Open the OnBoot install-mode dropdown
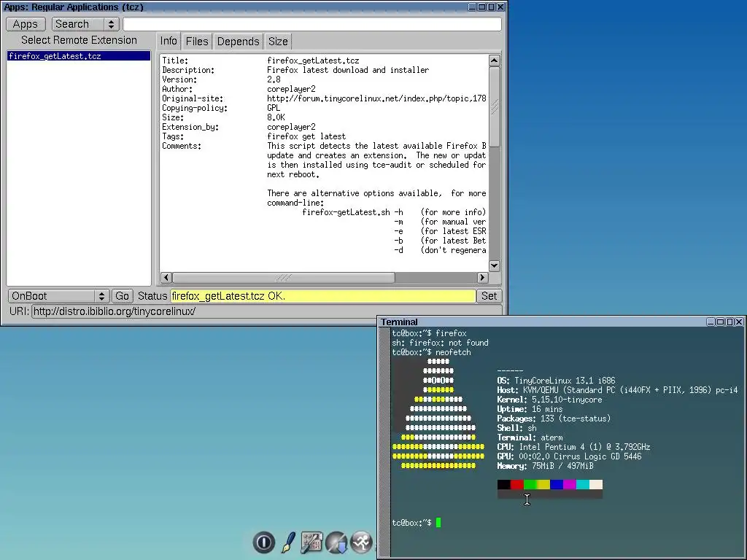 click(58, 296)
